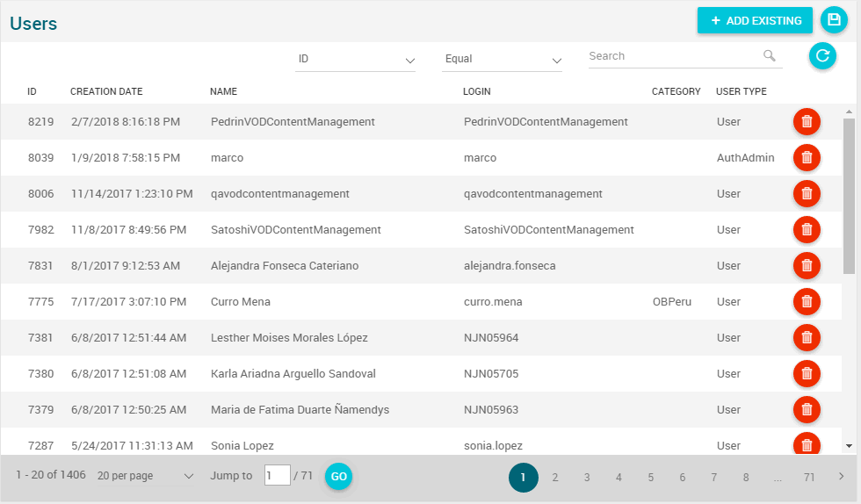Image resolution: width=861 pixels, height=504 pixels.
Task: Click the Add Existing button
Action: [755, 20]
